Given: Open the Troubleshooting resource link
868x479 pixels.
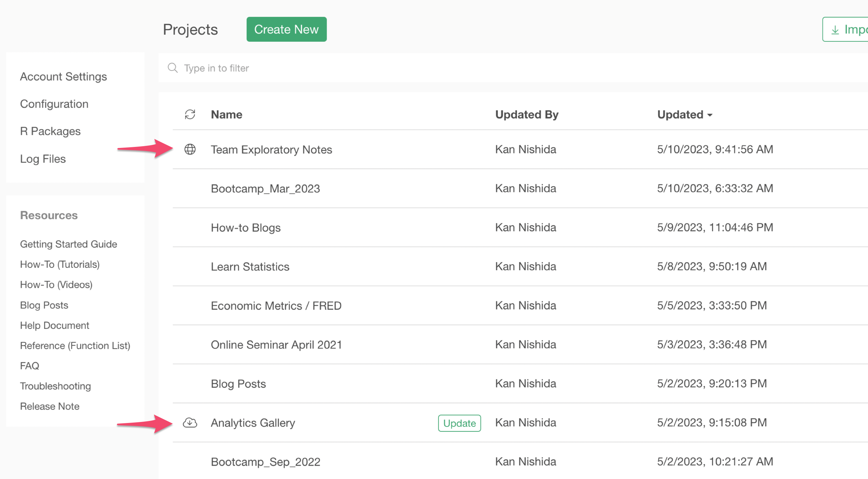Looking at the screenshot, I should tap(55, 386).
